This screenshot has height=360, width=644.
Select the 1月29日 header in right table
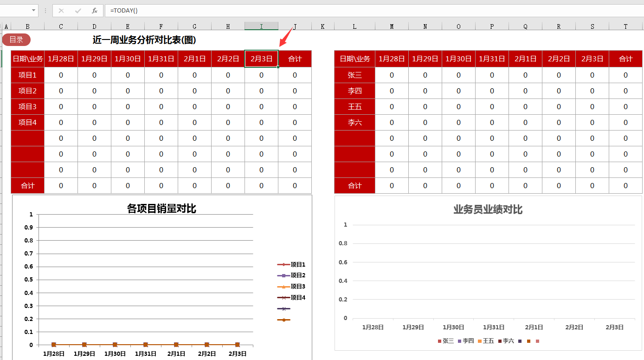click(x=425, y=59)
